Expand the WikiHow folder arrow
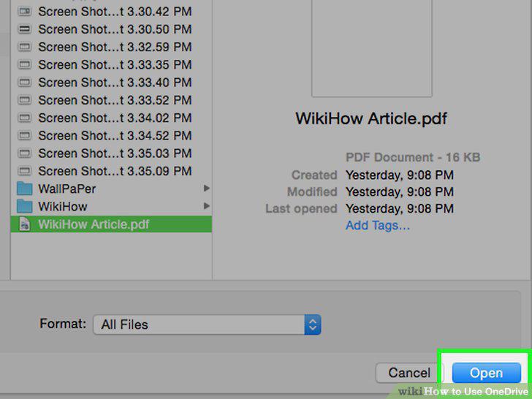Image resolution: width=532 pixels, height=399 pixels. (x=206, y=206)
